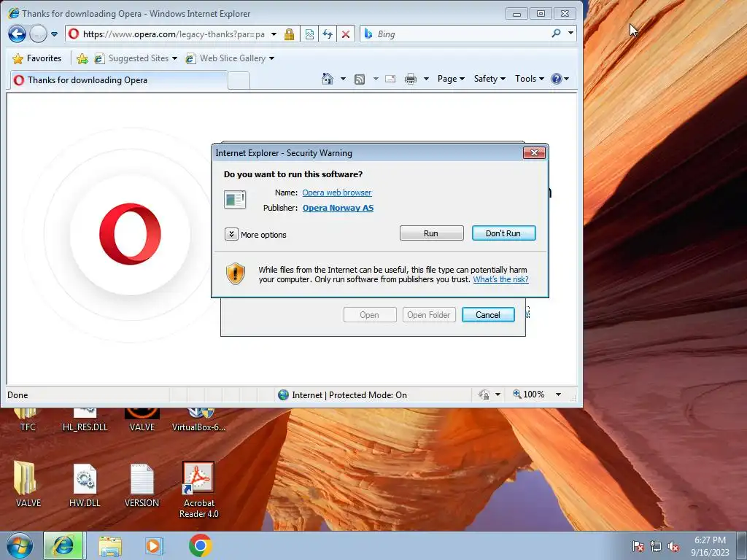Open Windows Media Player from the taskbar

pyautogui.click(x=155, y=546)
